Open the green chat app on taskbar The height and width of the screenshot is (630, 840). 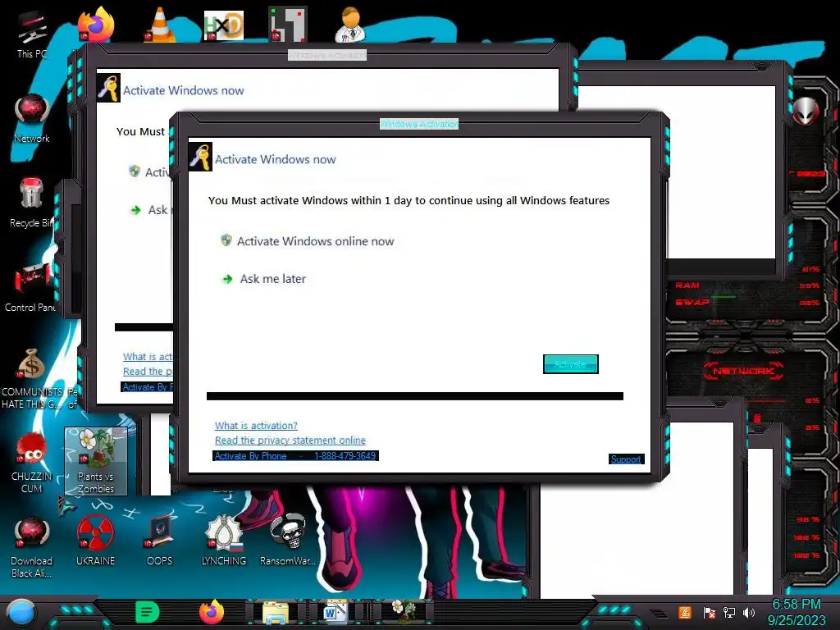coord(148,612)
